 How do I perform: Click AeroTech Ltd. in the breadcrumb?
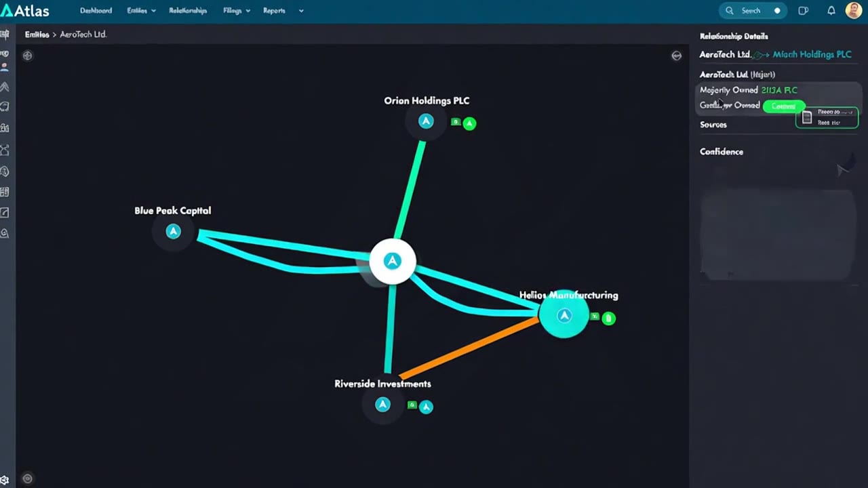[x=83, y=35]
